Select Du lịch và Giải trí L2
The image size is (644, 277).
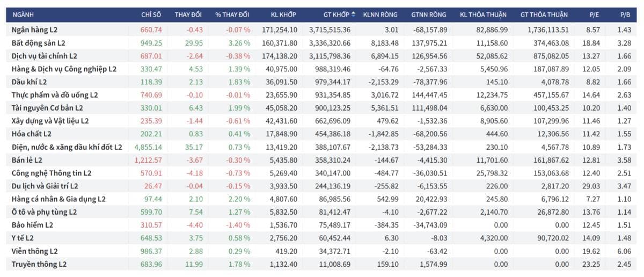point(45,186)
